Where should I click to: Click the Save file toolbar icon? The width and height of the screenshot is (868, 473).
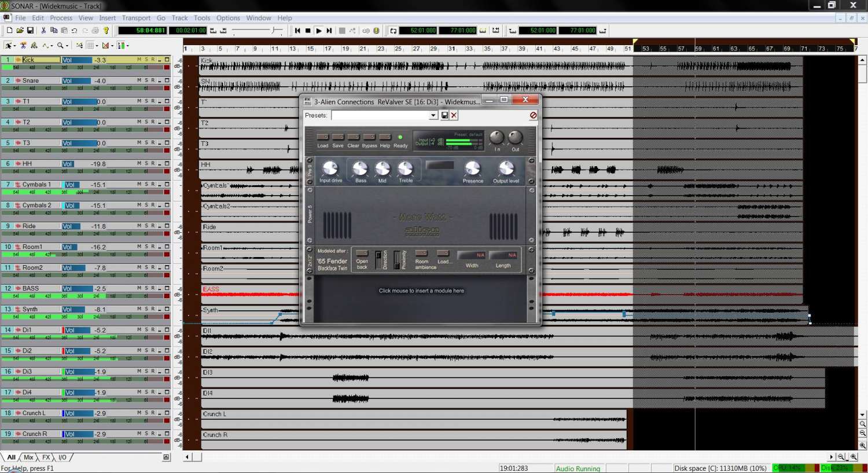(30, 31)
